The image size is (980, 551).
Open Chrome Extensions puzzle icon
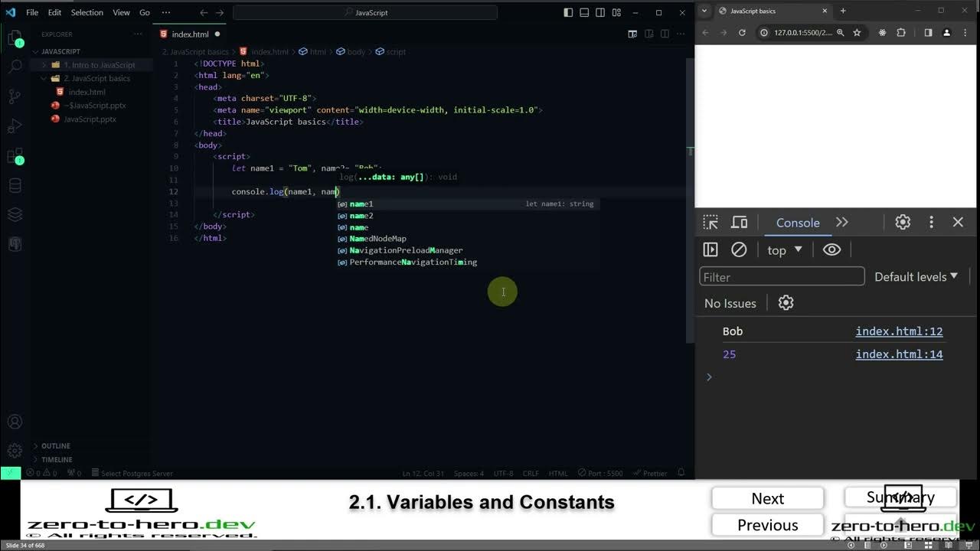coord(901,33)
